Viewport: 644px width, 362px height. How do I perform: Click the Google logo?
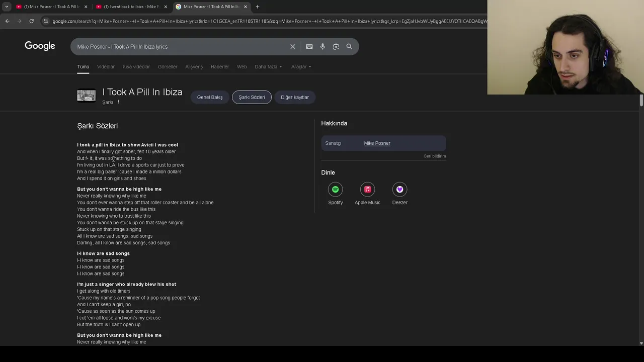click(40, 46)
